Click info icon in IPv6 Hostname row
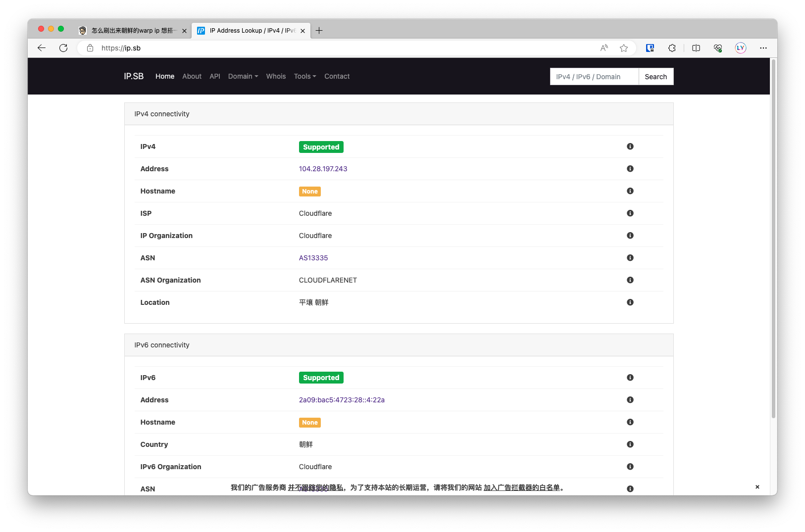Viewport: 805px width, 532px height. [630, 422]
